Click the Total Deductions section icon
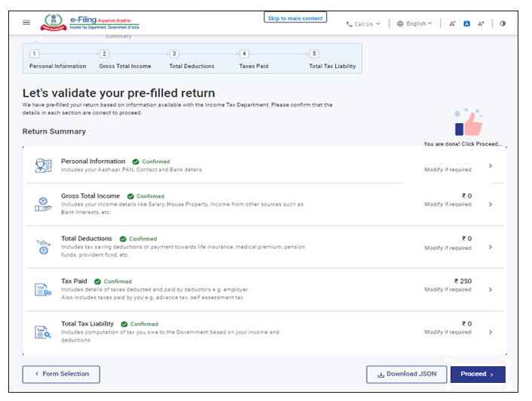Screen dimensions: 532x401 [43, 247]
